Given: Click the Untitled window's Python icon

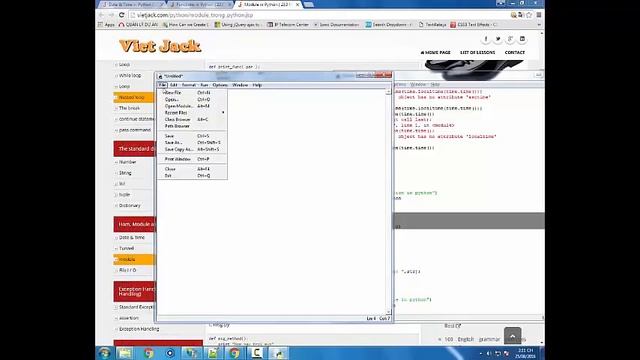Looking at the screenshot, I should tap(160, 76).
